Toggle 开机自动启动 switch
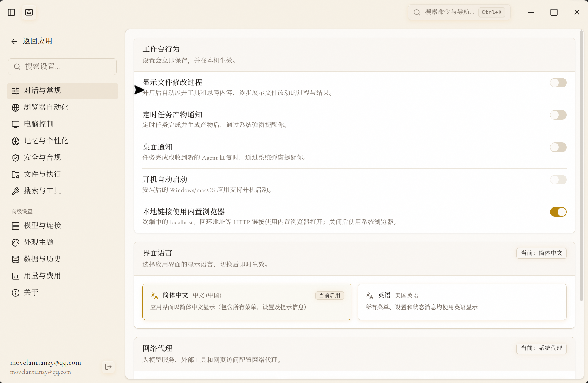Image resolution: width=588 pixels, height=383 pixels. 558,180
